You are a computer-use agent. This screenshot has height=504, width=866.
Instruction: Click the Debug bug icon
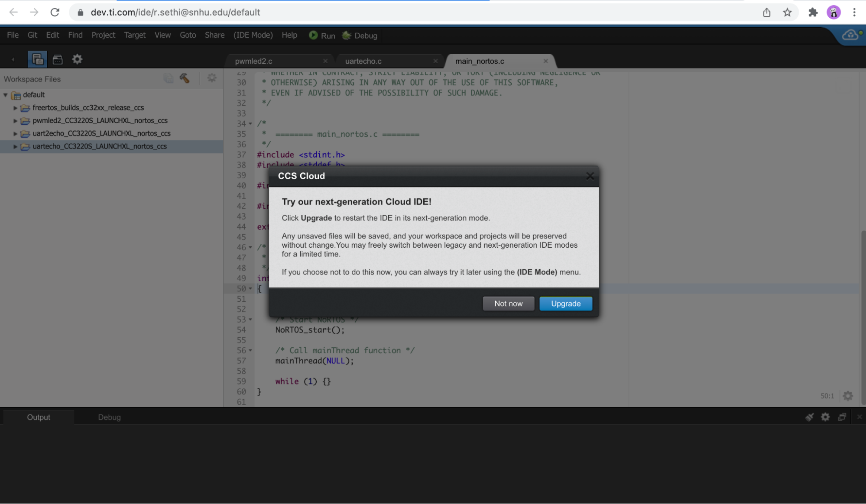(347, 36)
